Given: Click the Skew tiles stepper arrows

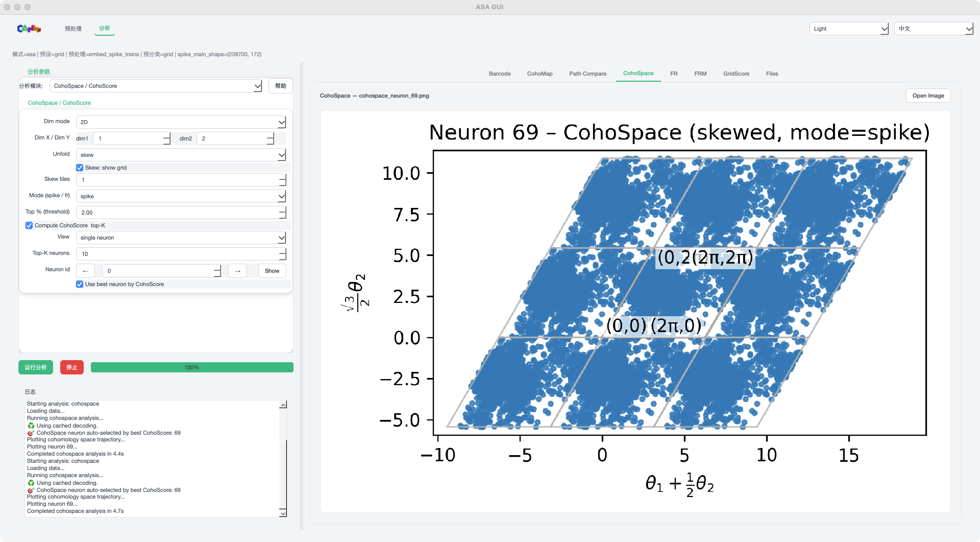Looking at the screenshot, I should click(282, 180).
